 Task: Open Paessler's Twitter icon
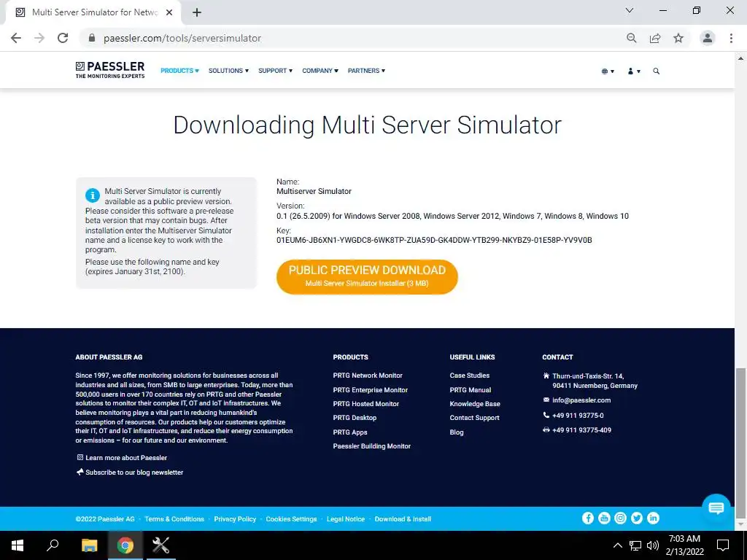[636, 518]
